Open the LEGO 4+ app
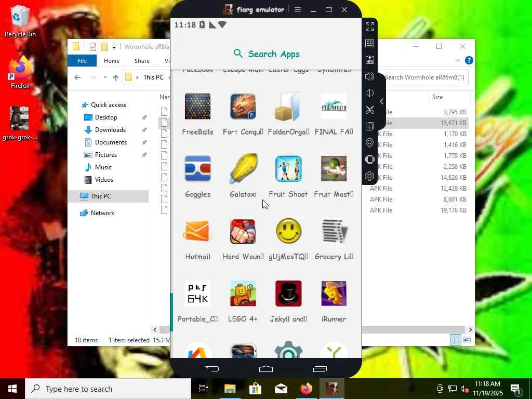This screenshot has height=399, width=532. point(243,294)
